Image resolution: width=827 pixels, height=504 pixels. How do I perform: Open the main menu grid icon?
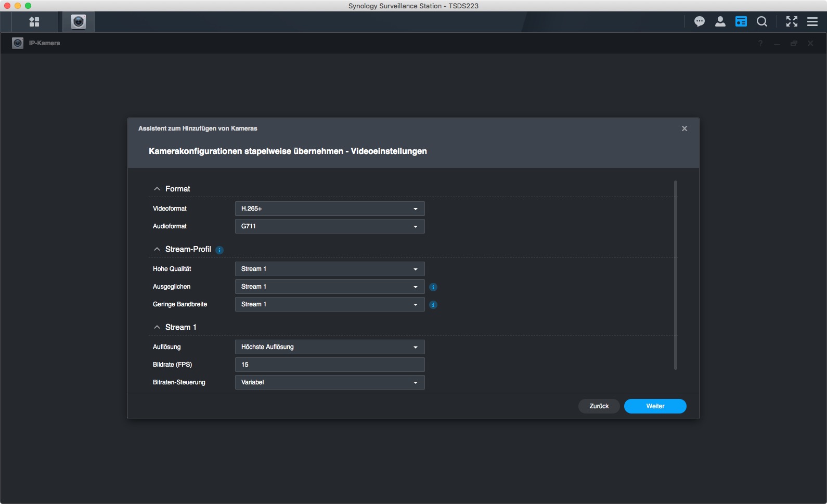point(34,22)
